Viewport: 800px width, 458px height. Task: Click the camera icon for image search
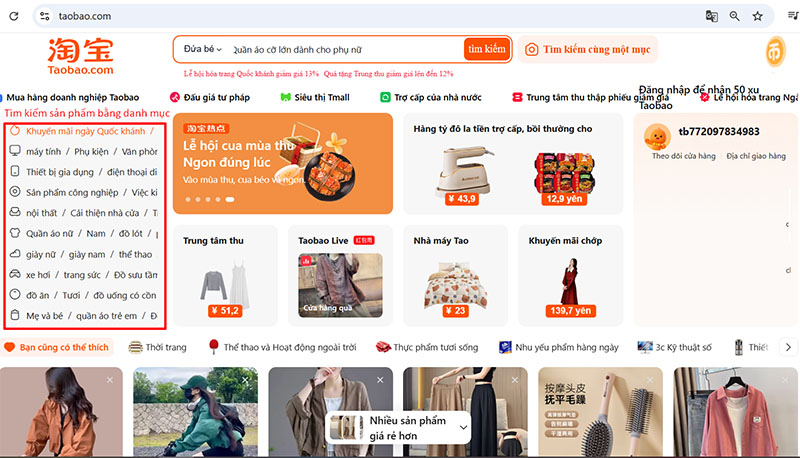pos(532,49)
